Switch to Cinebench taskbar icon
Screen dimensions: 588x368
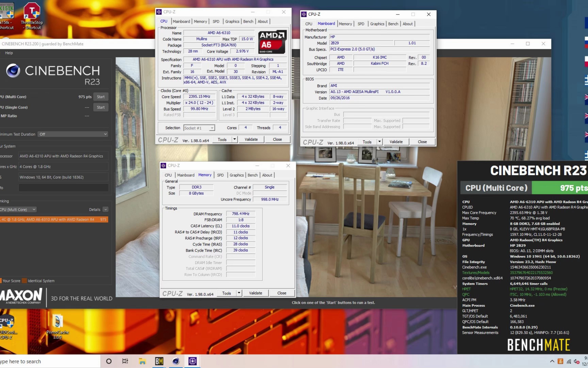tap(176, 361)
